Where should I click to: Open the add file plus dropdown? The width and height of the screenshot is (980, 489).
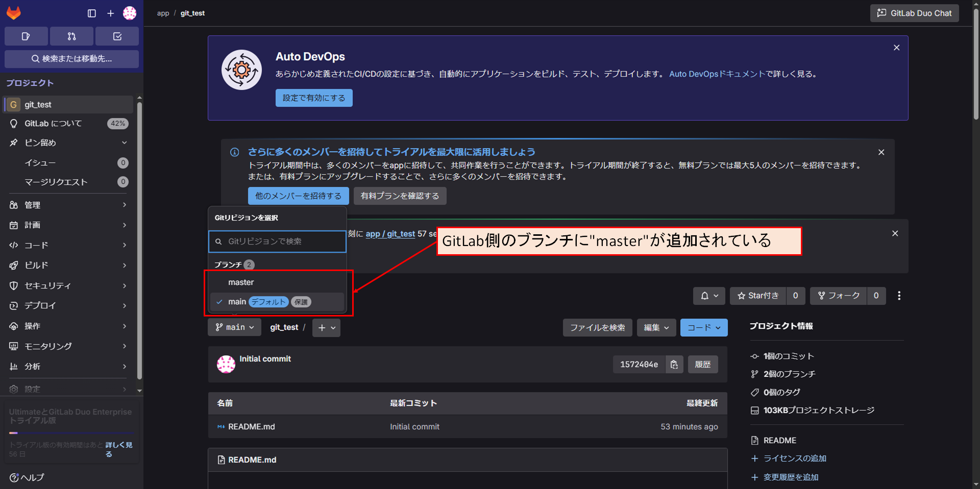327,328
